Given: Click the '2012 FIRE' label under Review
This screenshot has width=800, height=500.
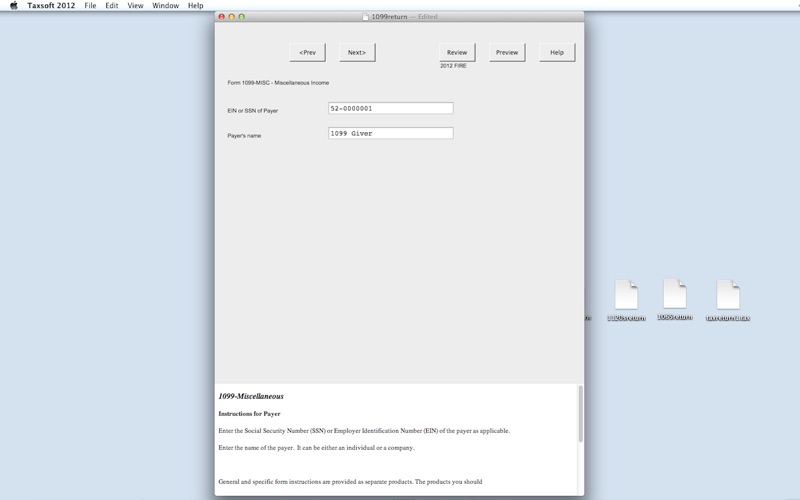Looking at the screenshot, I should click(x=454, y=66).
